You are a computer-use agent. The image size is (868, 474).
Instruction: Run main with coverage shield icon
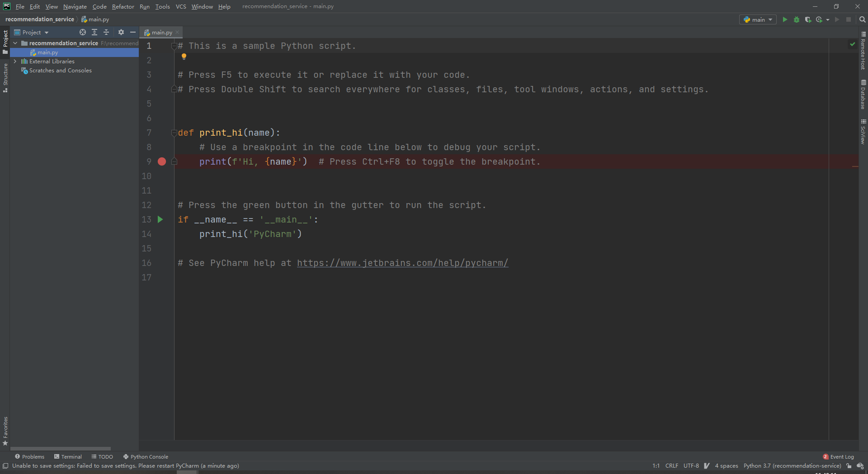[x=808, y=19]
